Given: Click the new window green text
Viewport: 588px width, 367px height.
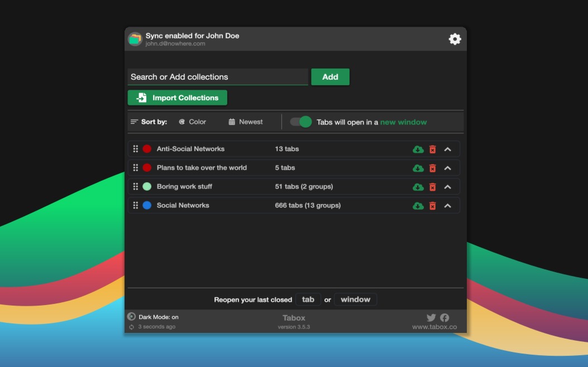Looking at the screenshot, I should tap(403, 122).
